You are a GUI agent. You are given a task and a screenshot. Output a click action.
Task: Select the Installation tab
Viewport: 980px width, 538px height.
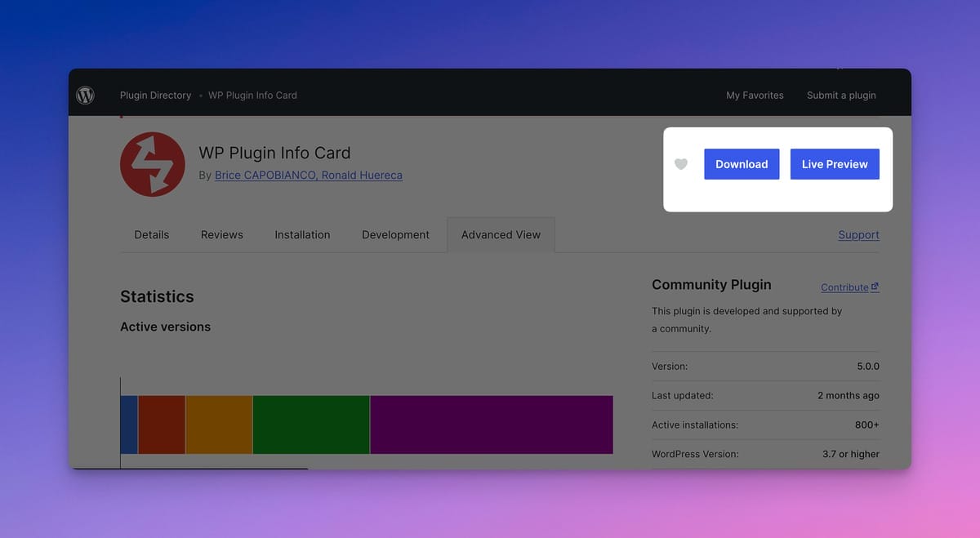coord(302,235)
